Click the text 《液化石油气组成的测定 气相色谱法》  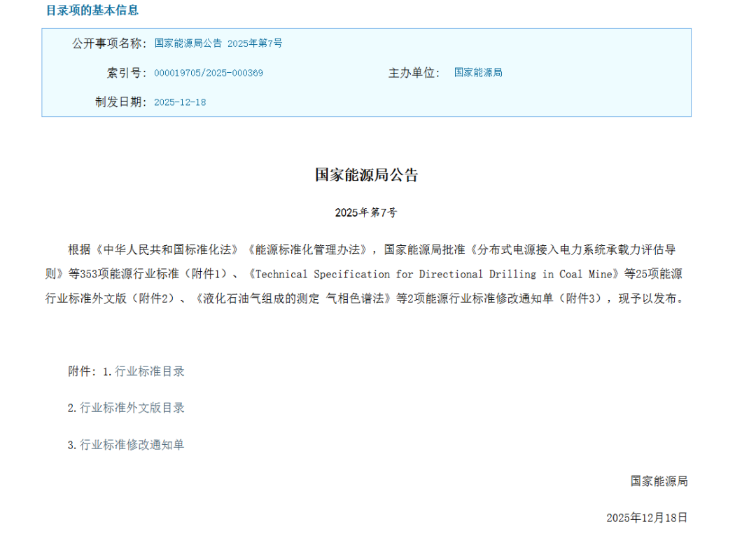pos(293,298)
